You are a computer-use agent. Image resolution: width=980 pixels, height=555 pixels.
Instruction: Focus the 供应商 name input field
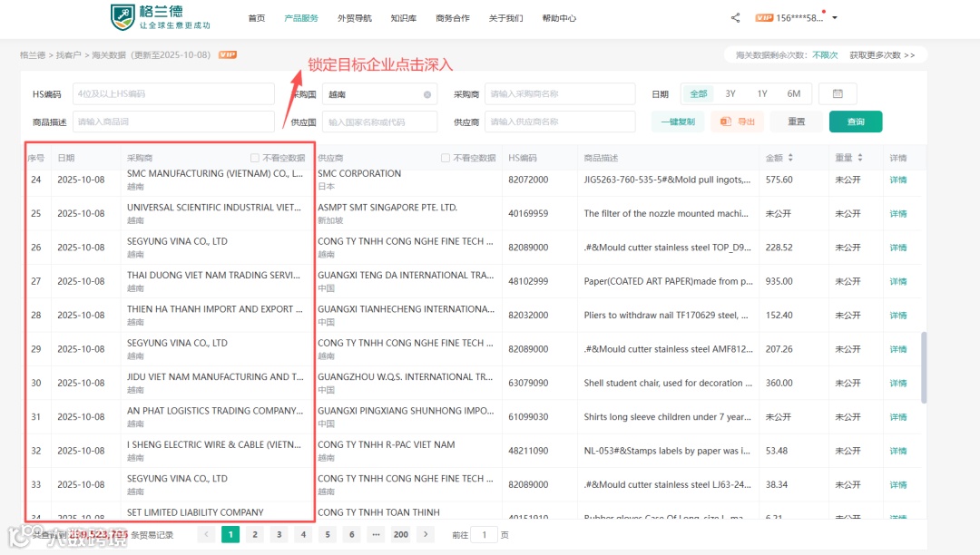(x=559, y=122)
